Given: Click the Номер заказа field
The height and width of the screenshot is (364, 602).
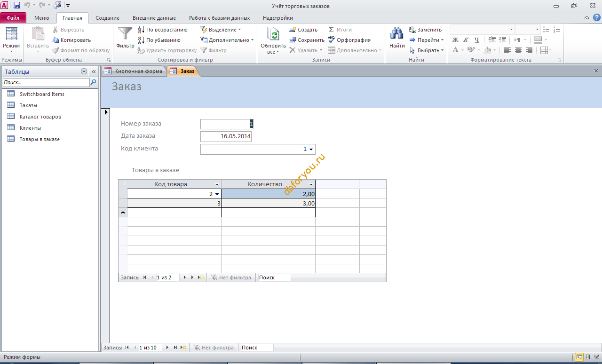Looking at the screenshot, I should [x=227, y=124].
